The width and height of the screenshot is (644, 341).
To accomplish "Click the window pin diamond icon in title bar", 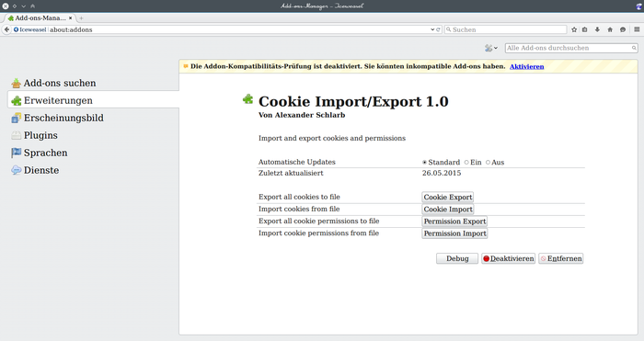I will [x=15, y=6].
